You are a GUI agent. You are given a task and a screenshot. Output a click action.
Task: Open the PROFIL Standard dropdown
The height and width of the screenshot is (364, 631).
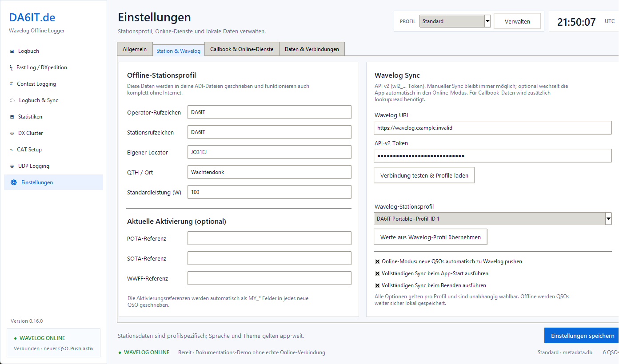pyautogui.click(x=455, y=21)
